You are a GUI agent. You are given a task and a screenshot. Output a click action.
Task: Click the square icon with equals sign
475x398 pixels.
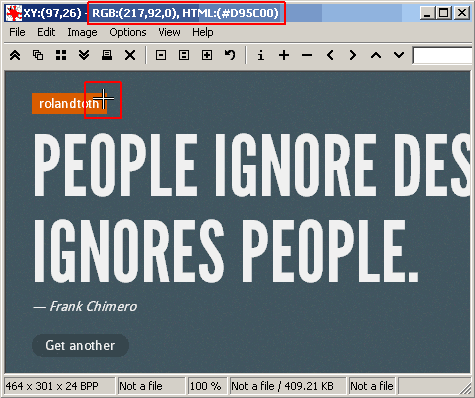point(184,55)
